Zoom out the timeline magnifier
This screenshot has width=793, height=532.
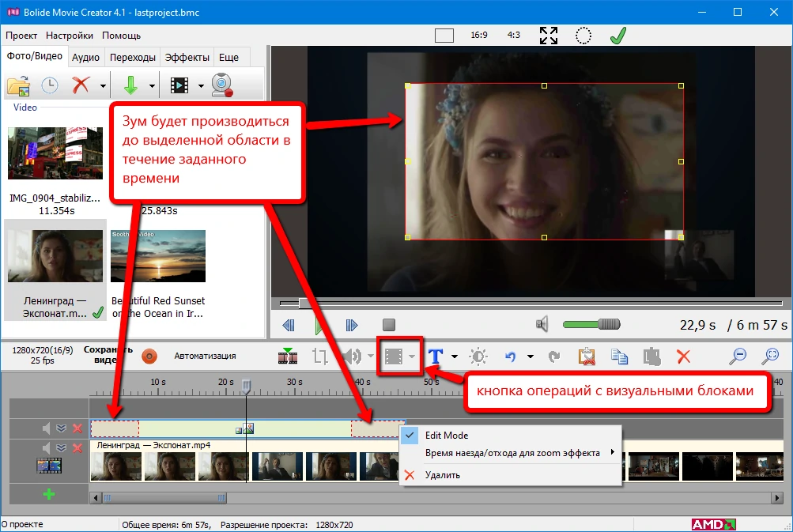tap(738, 356)
